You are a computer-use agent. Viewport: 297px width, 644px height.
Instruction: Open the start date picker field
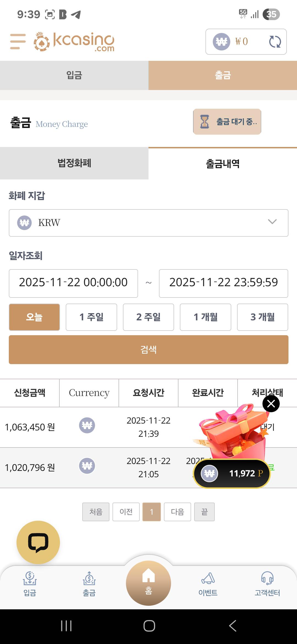point(73,283)
